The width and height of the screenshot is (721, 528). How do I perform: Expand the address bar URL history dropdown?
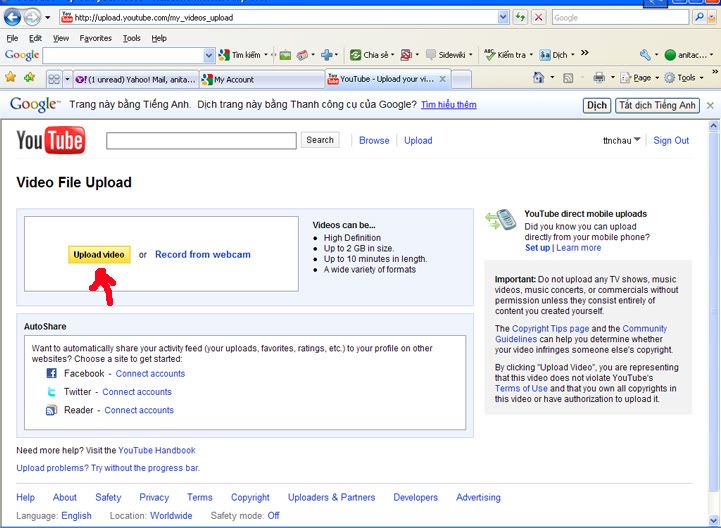pos(503,18)
